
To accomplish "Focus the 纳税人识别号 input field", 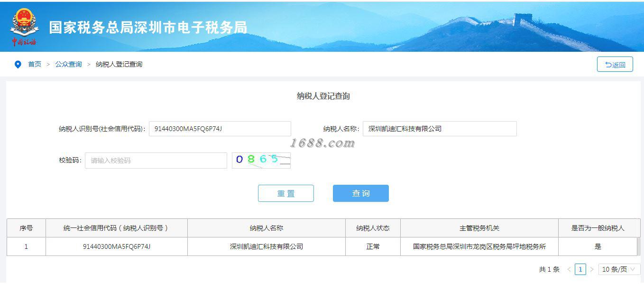I will pyautogui.click(x=220, y=129).
